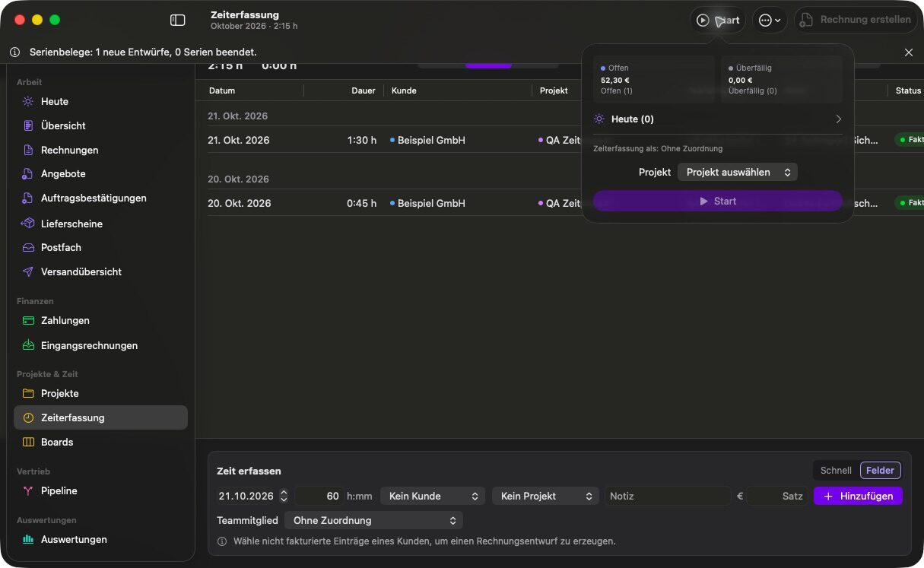Switch entry mode to Schnell

pyautogui.click(x=836, y=470)
